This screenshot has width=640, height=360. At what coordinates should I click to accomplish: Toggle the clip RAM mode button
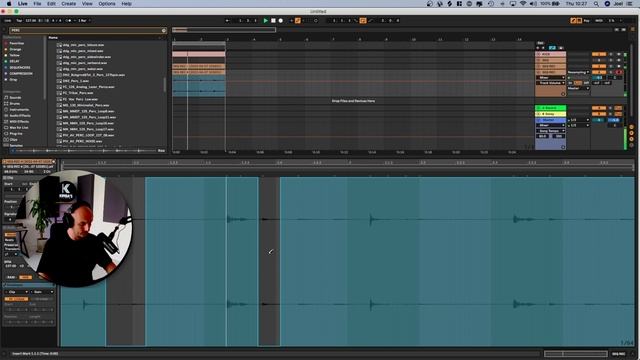click(11, 277)
